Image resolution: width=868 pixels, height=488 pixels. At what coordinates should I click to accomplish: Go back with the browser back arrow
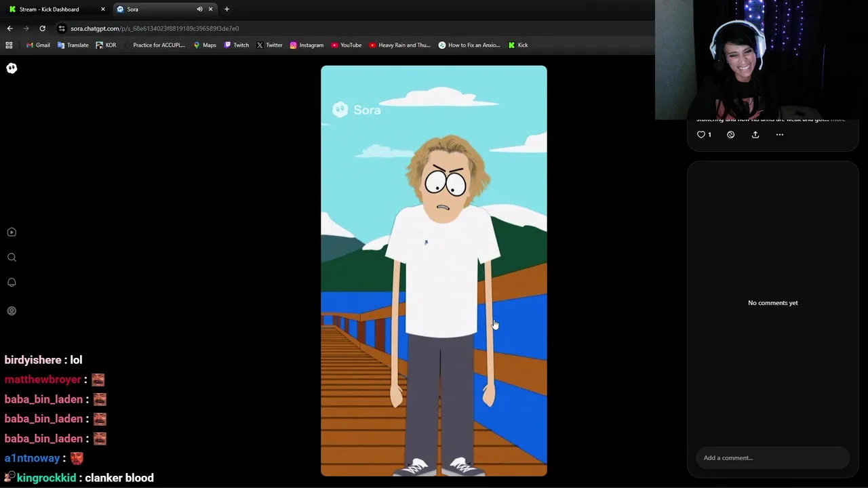(9, 28)
